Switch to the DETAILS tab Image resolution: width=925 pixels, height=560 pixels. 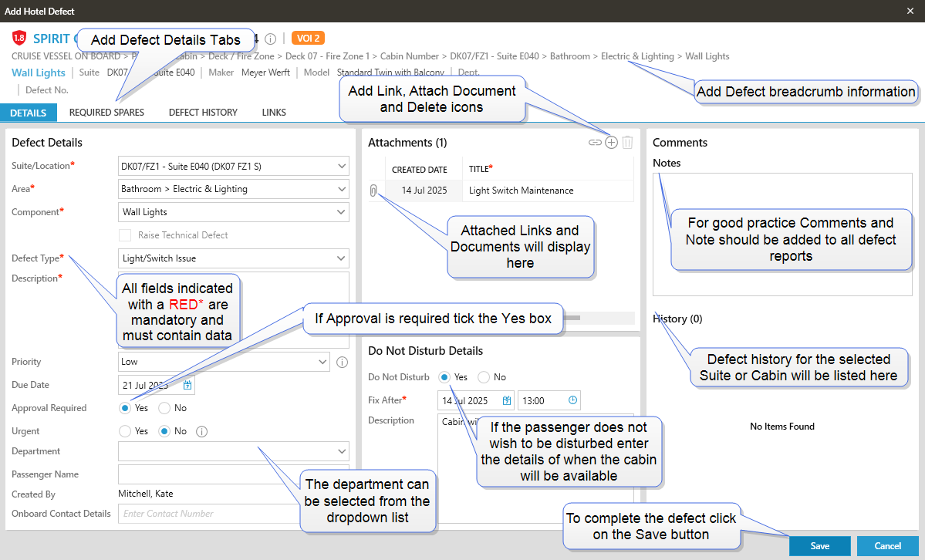click(29, 113)
